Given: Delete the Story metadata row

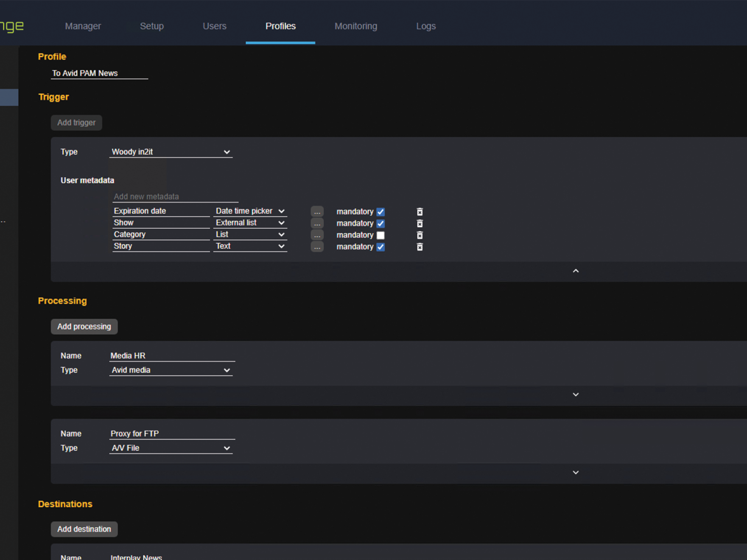Looking at the screenshot, I should [420, 247].
